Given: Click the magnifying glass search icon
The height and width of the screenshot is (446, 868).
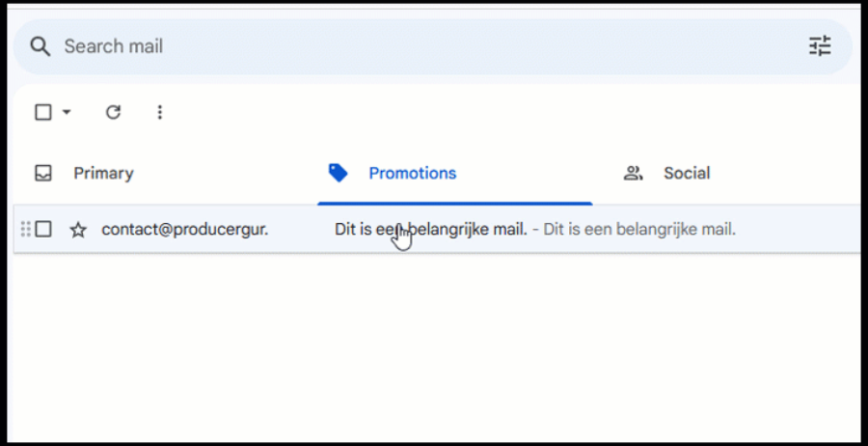Looking at the screenshot, I should click(x=40, y=46).
